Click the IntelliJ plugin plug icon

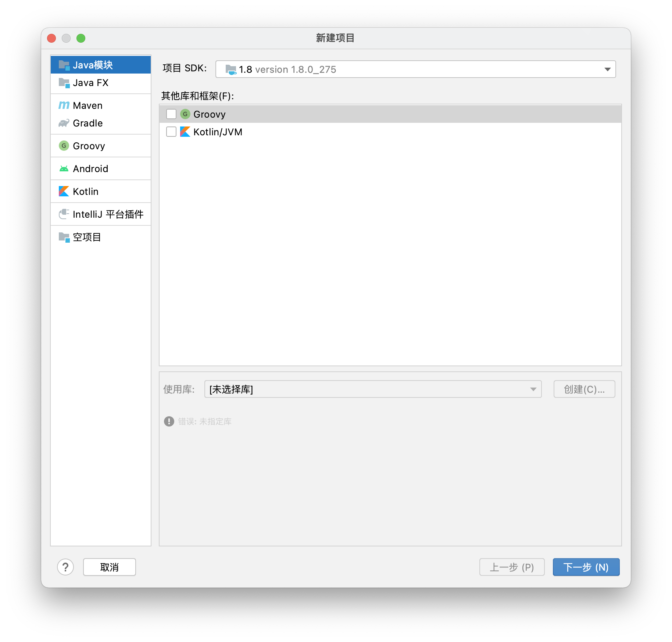click(64, 214)
